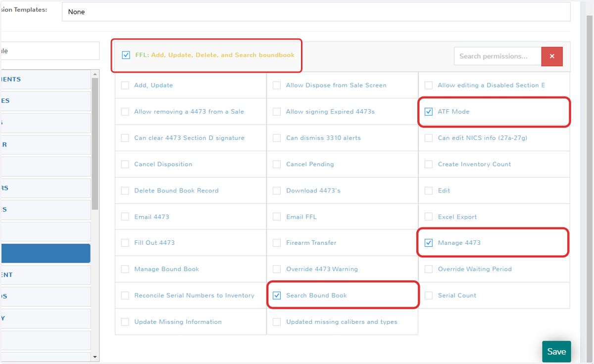Uncheck the ATF Mode permission
Viewport: 594px width, 364px height.
point(429,112)
